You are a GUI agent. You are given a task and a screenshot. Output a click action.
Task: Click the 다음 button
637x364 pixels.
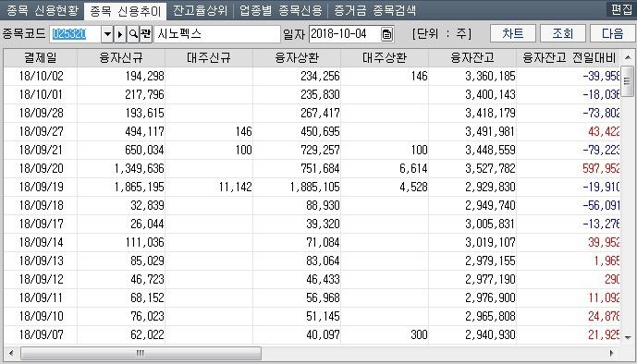pos(612,33)
